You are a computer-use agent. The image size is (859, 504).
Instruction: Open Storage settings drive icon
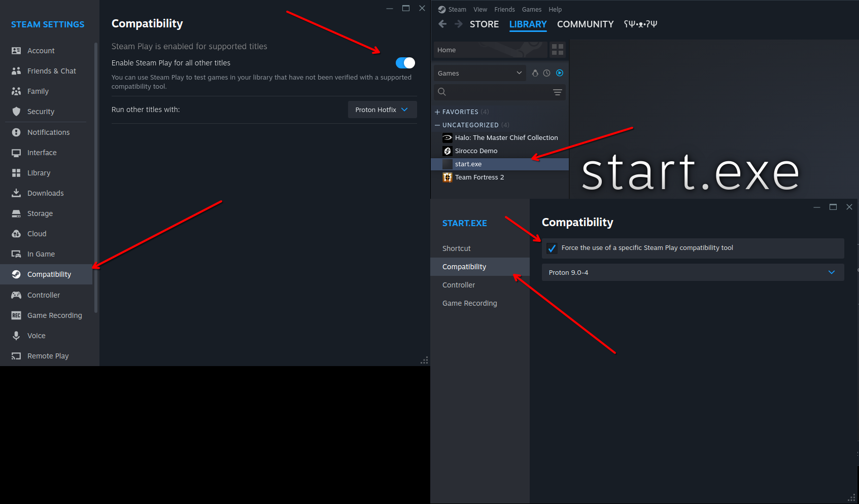coord(16,213)
